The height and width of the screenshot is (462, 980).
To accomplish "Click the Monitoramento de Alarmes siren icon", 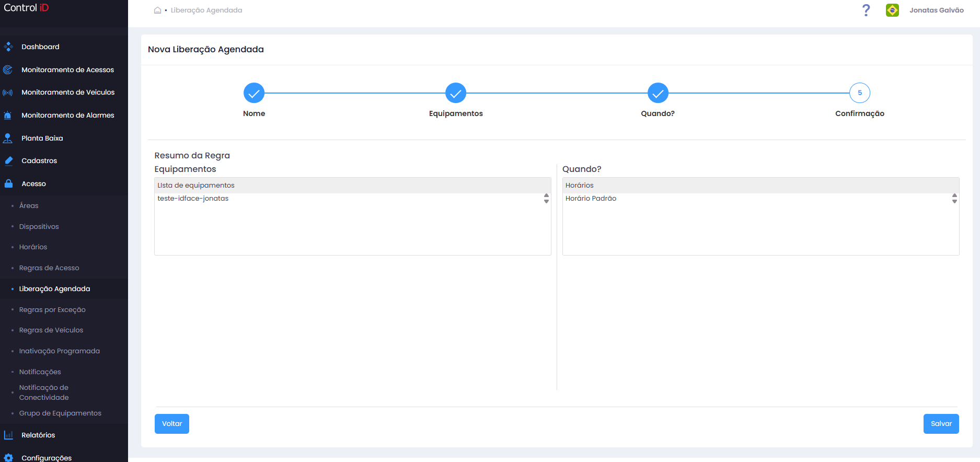I will 8,115.
